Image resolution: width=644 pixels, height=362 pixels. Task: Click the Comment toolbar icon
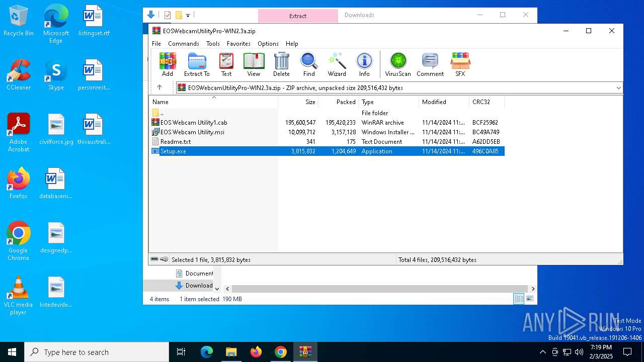click(x=430, y=64)
